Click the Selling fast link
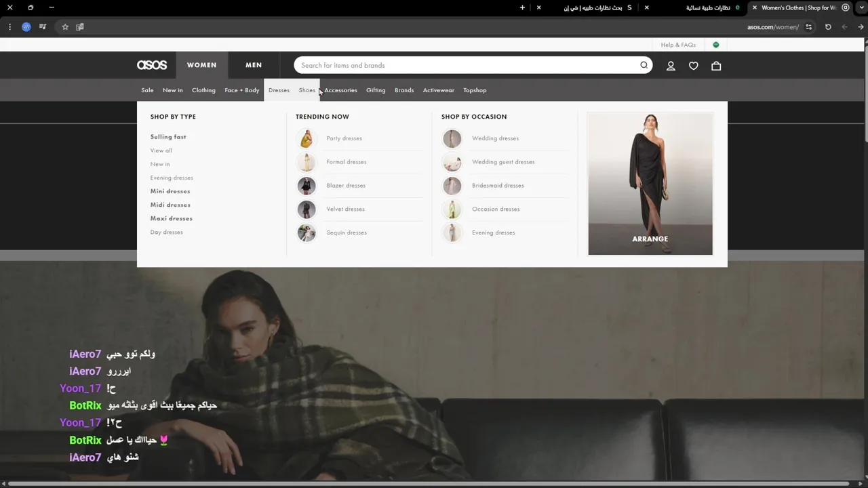 point(168,137)
